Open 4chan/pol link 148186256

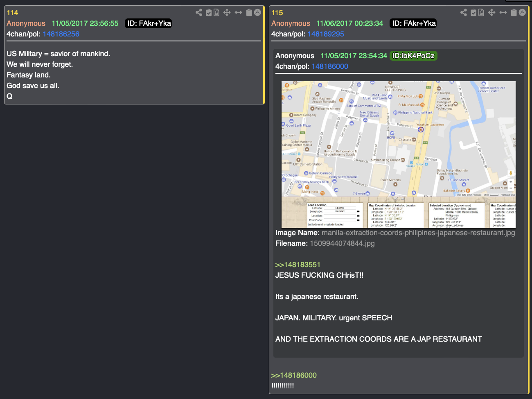(x=61, y=34)
